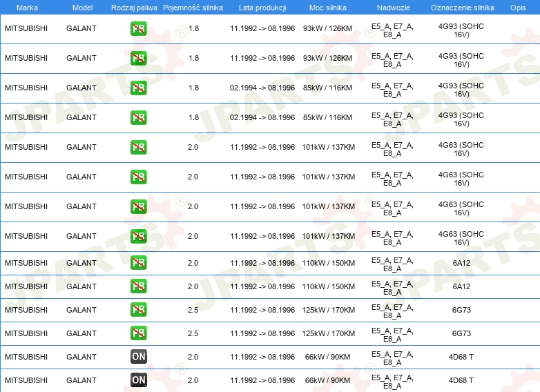The height and width of the screenshot is (392, 540).
Task: Click the PB fuel icon in the second 6G73 engine row
Action: tap(138, 333)
